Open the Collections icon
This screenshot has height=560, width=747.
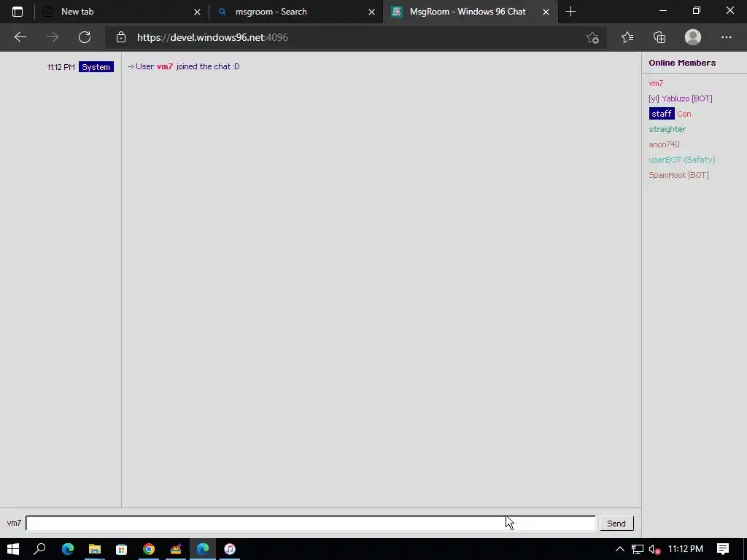pos(659,37)
